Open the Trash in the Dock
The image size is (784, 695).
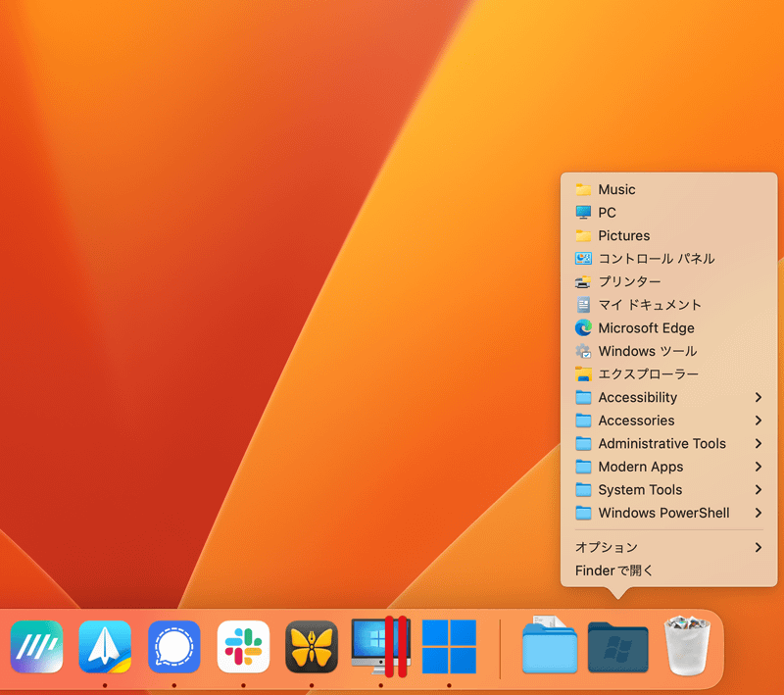(687, 646)
